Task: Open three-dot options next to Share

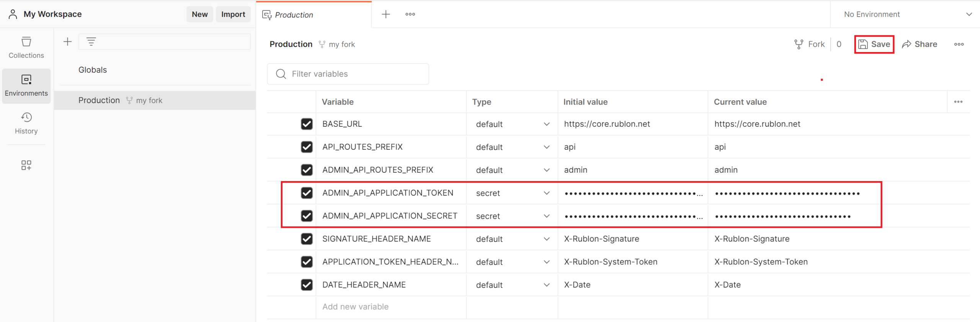Action: 959,44
